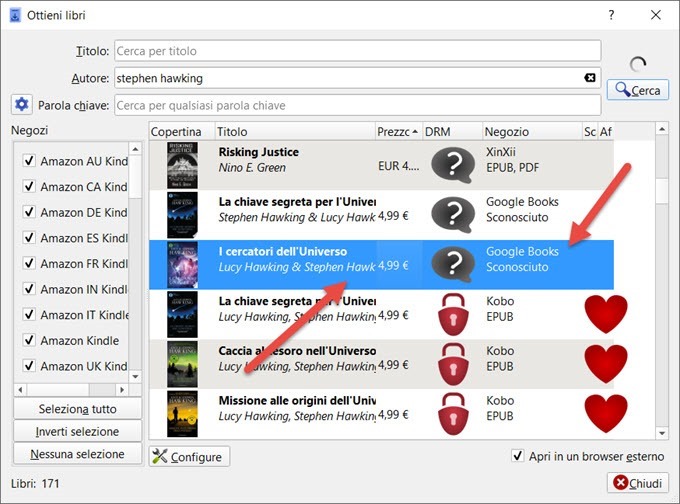Viewport: 680px width, 504px height.
Task: Sort results by the DRM column
Action: coord(452,131)
